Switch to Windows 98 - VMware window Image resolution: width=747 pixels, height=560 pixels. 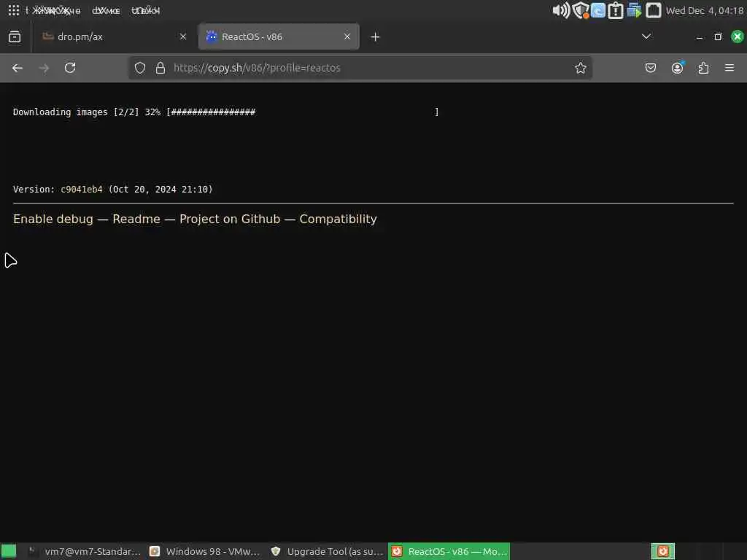(x=205, y=551)
